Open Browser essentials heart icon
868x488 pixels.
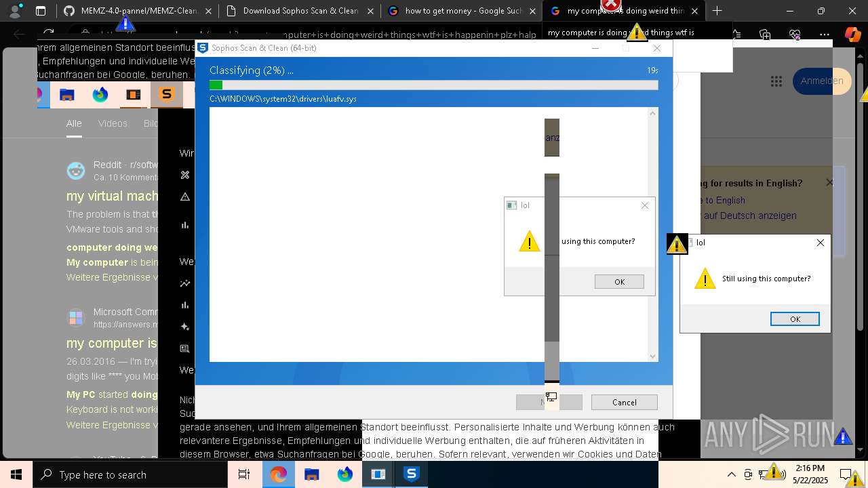(x=795, y=35)
